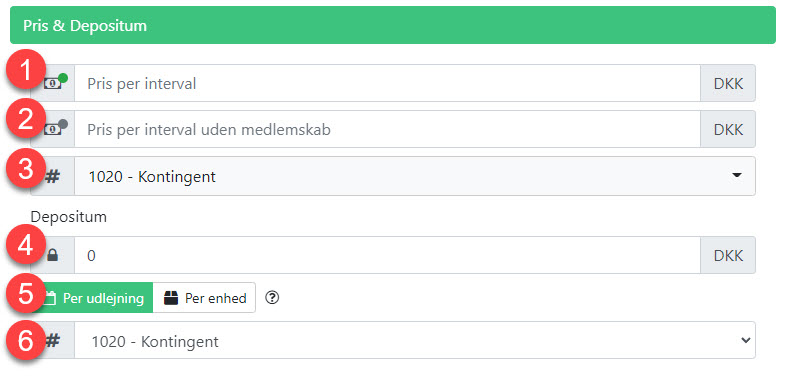Click the DKK suffix of the Depositum field
The image size is (786, 379).
[728, 255]
